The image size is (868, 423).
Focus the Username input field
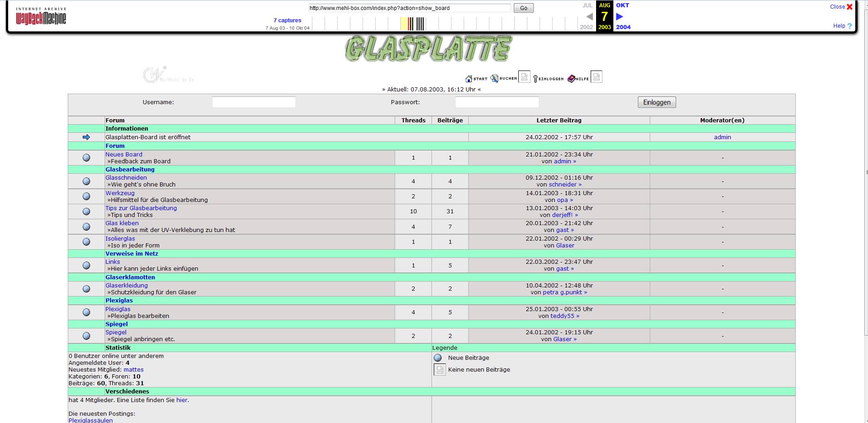(254, 102)
